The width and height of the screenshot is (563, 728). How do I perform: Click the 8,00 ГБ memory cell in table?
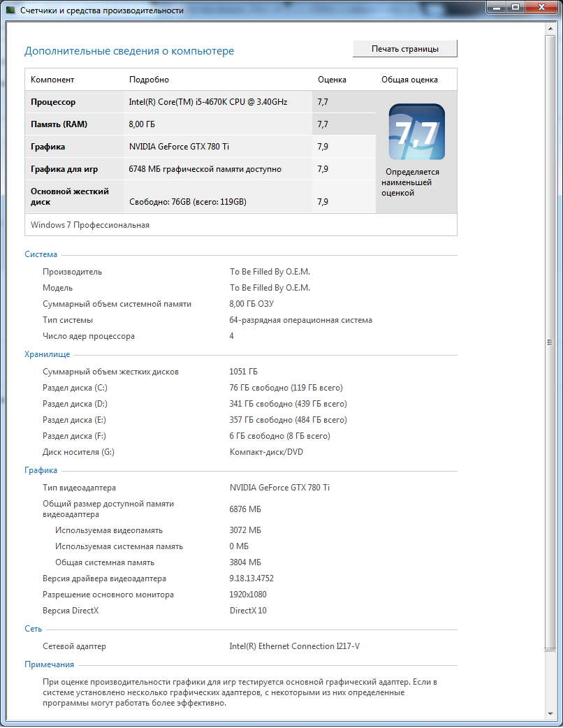point(142,124)
